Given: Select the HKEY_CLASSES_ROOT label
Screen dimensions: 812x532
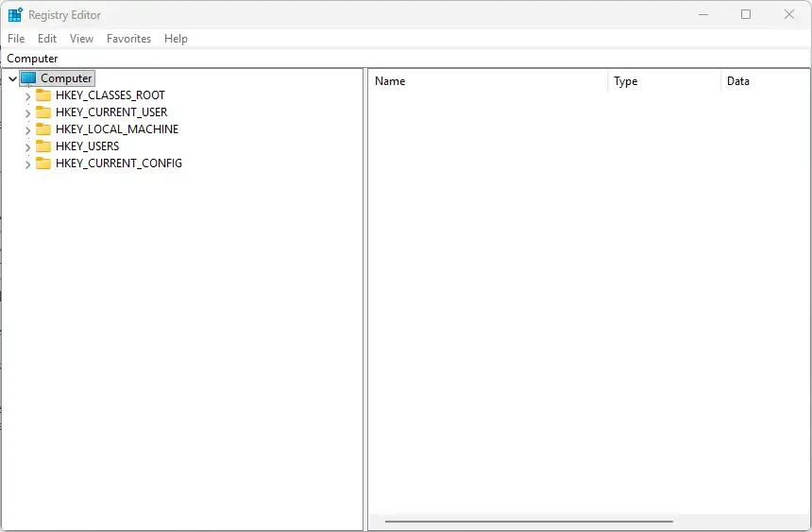Looking at the screenshot, I should (110, 95).
